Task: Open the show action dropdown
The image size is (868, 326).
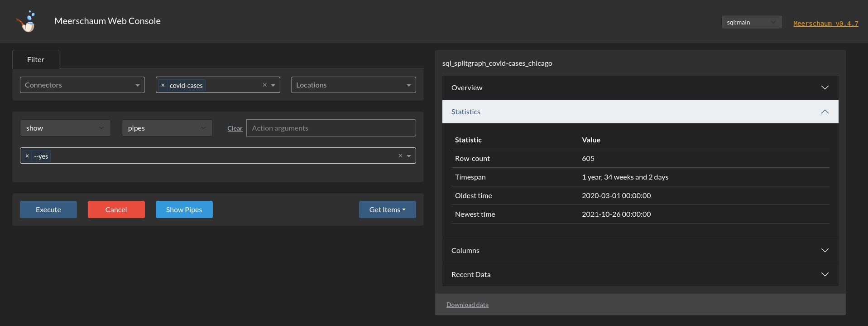Action: click(65, 128)
